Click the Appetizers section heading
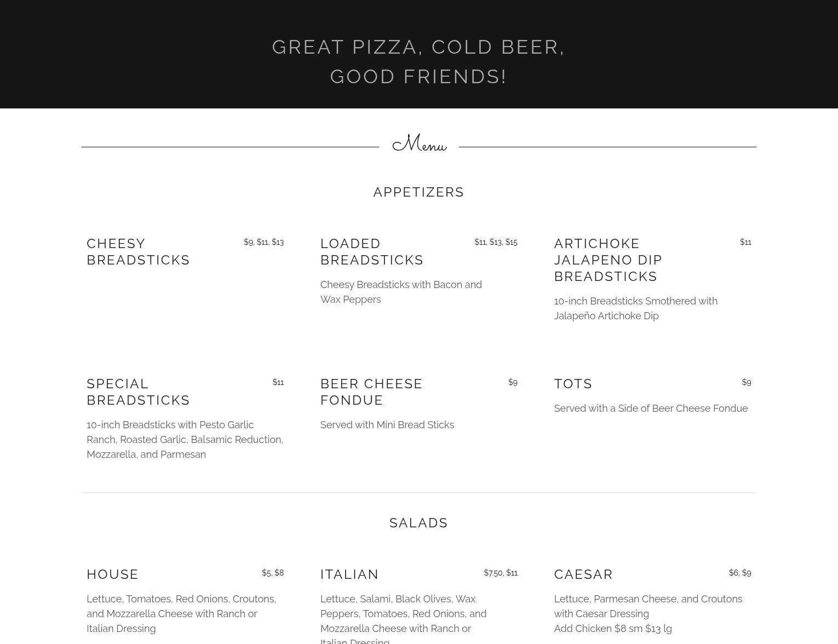The height and width of the screenshot is (644, 838). pos(419,192)
